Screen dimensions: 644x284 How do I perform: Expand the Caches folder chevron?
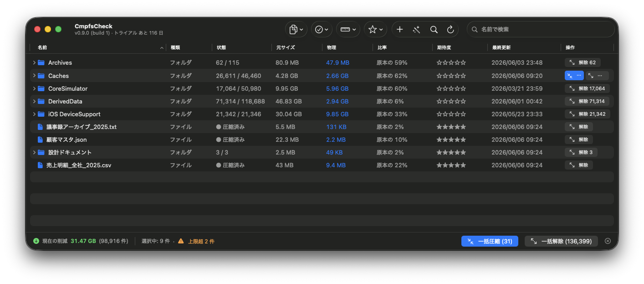coord(34,76)
